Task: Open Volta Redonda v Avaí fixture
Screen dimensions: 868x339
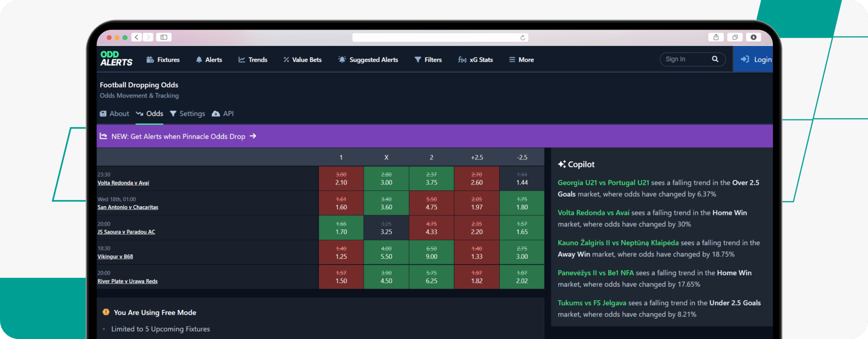Action: point(123,183)
